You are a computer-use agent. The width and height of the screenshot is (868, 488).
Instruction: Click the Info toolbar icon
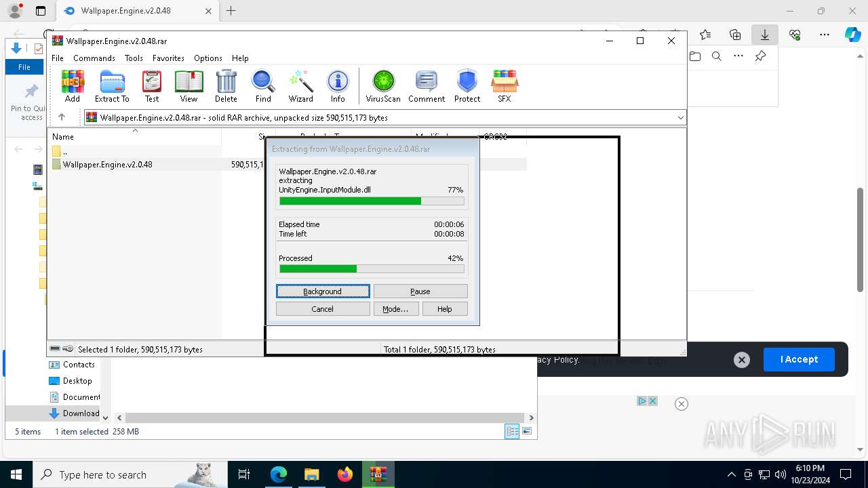pyautogui.click(x=338, y=86)
